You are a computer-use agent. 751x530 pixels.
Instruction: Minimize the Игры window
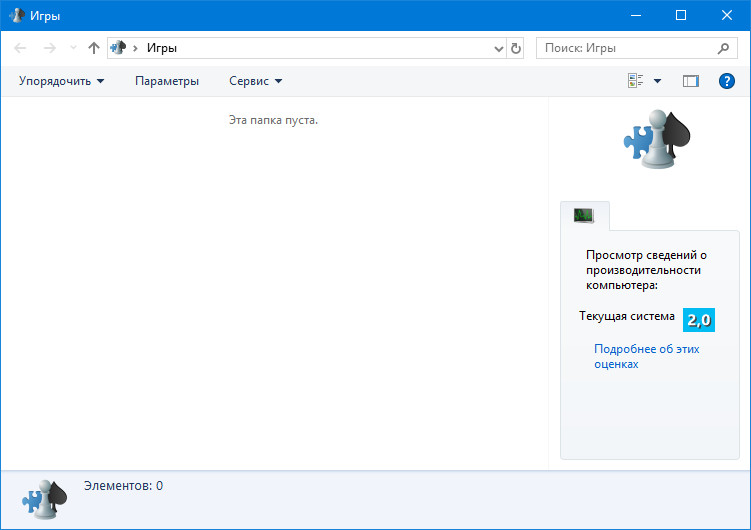coord(636,15)
